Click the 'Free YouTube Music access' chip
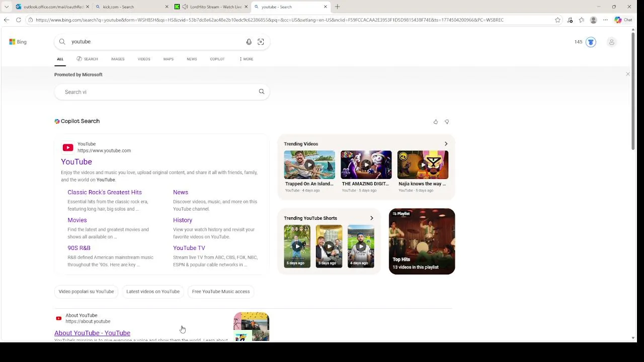The image size is (644, 362). (221, 292)
